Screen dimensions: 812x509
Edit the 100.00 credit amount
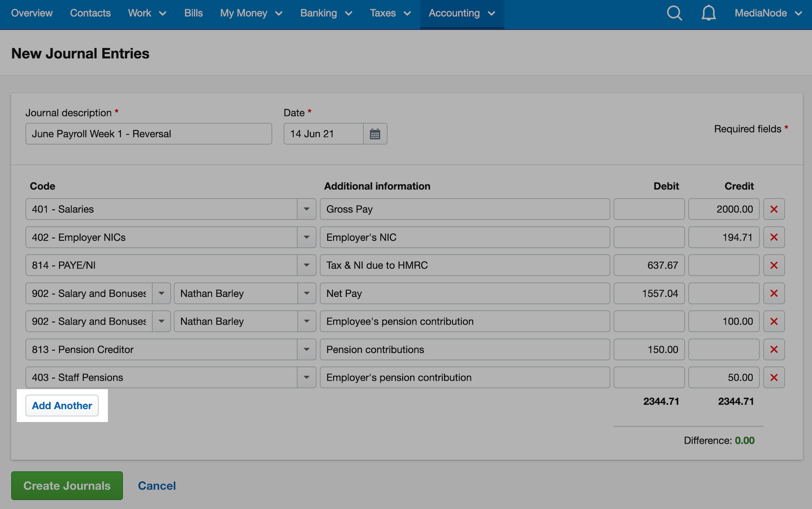click(724, 321)
